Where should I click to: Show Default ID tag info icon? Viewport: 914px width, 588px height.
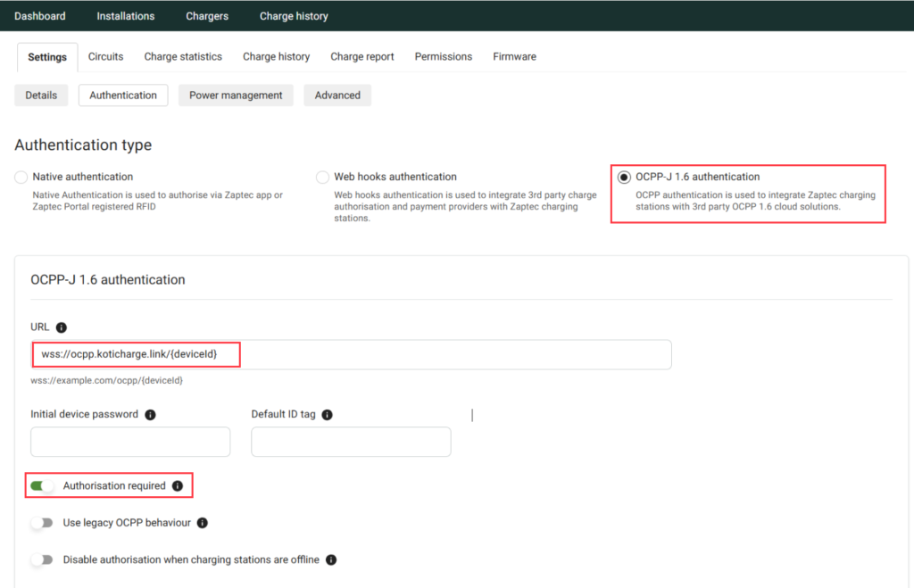[327, 415]
